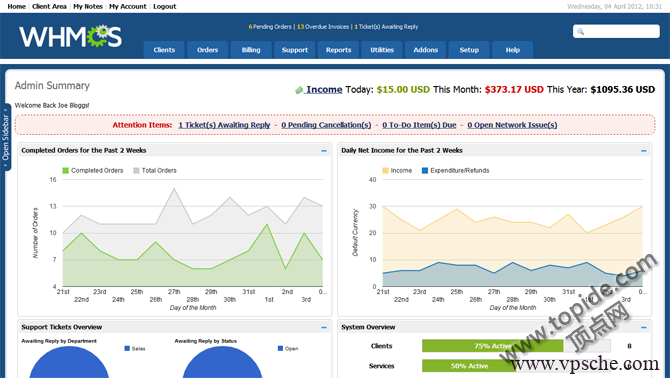Click the date "Wednesday, 04 April 2012, 10:31"
Screen dimensions: 670x378
point(614,6)
